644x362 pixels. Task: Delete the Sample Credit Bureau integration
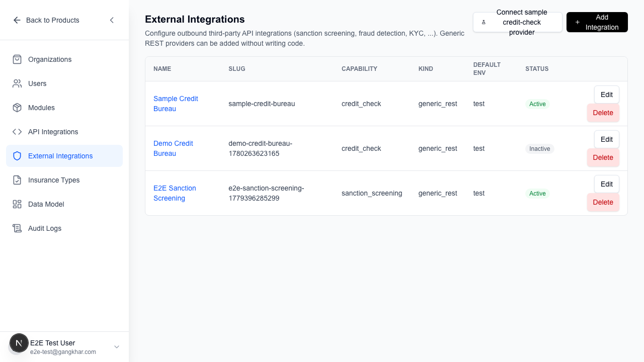point(603,113)
